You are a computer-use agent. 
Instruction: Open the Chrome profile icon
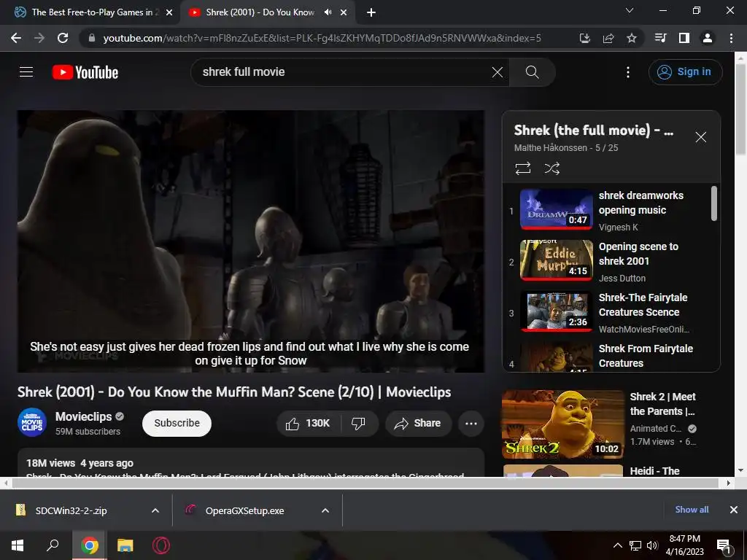(708, 38)
